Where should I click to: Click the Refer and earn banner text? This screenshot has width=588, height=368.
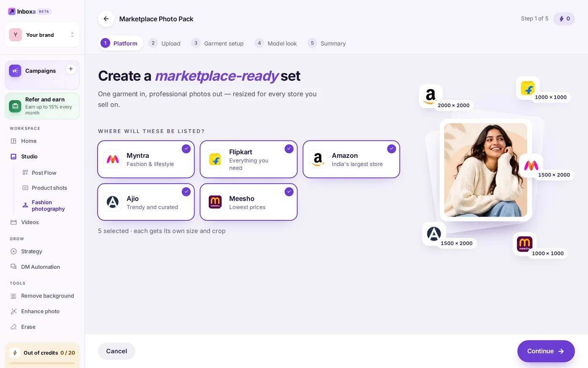click(48, 106)
